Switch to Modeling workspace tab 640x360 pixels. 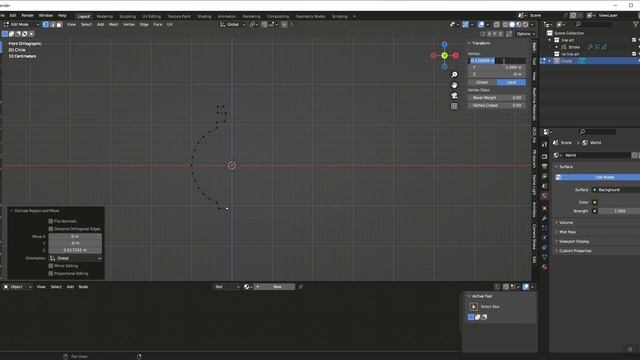point(104,16)
